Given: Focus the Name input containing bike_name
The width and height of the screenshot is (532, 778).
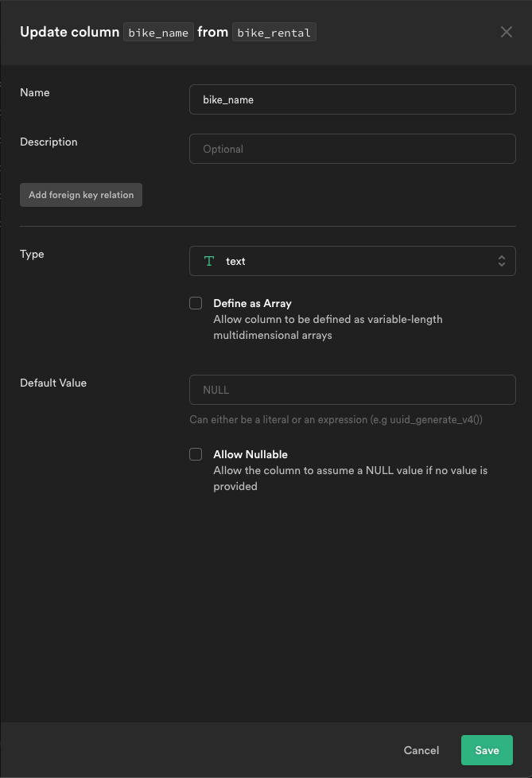Looking at the screenshot, I should point(352,99).
